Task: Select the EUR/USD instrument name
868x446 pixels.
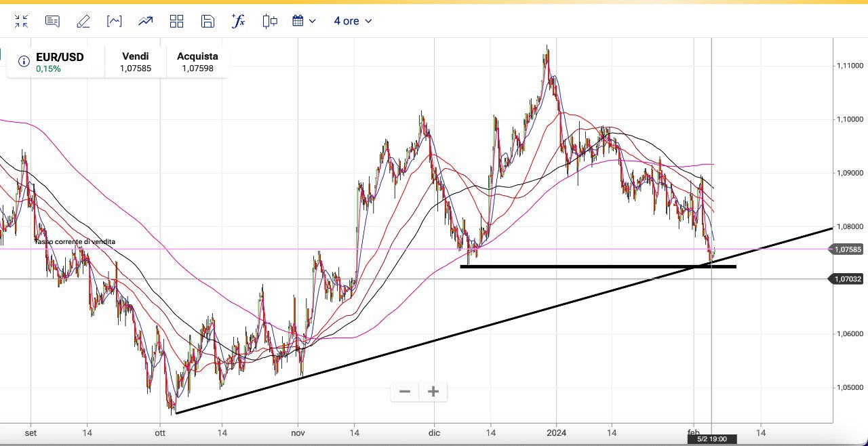Action: 60,57
